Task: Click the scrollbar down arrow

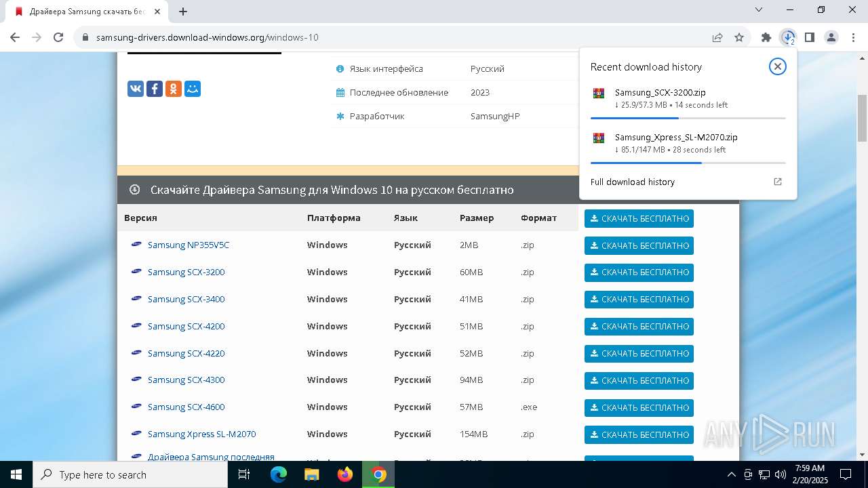Action: 862,455
